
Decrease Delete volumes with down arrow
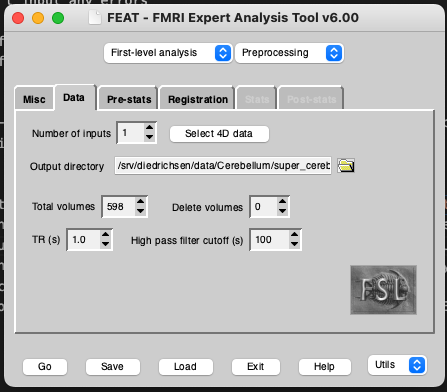click(x=283, y=211)
